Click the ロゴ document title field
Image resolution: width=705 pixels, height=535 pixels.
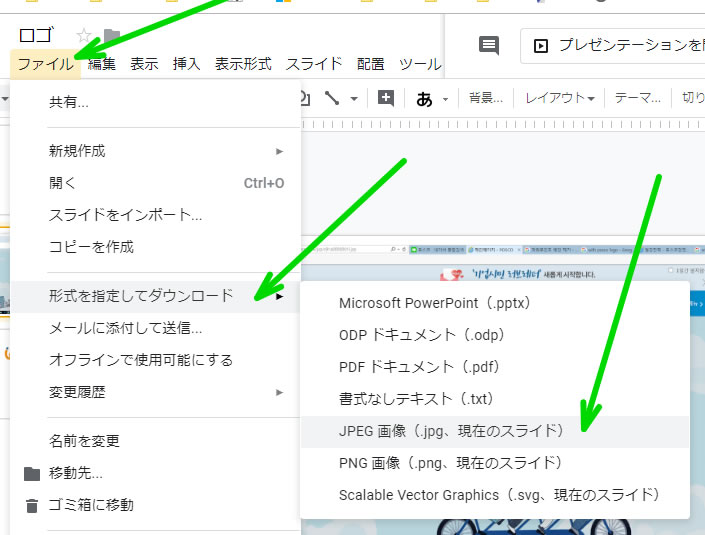(37, 36)
